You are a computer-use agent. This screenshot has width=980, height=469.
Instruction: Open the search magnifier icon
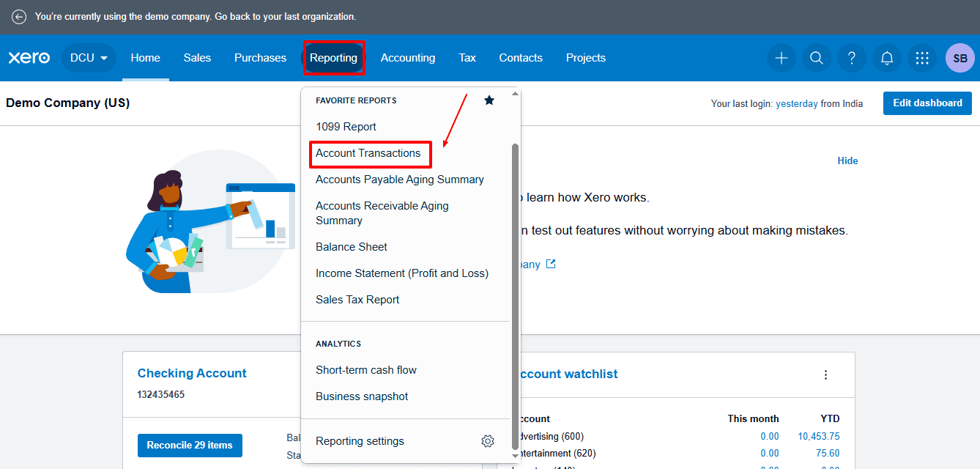817,58
